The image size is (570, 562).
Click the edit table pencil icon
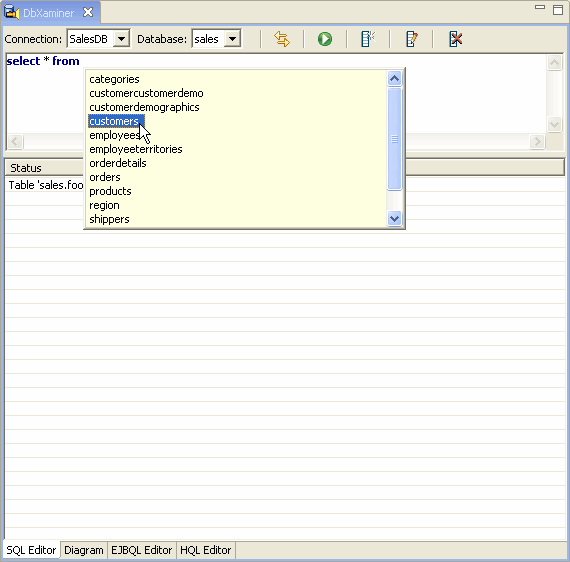(412, 39)
